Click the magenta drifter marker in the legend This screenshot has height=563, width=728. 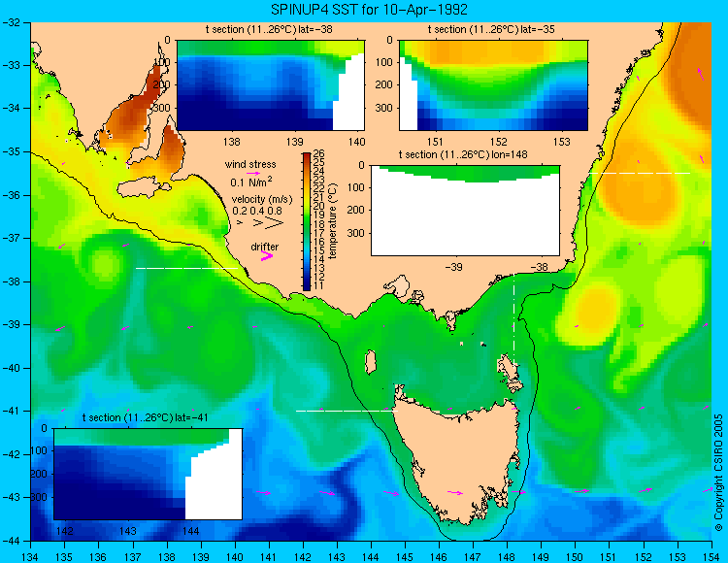(x=267, y=255)
